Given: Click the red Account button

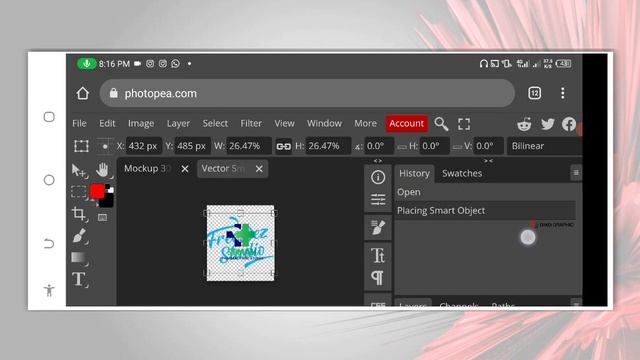Looking at the screenshot, I should 407,123.
